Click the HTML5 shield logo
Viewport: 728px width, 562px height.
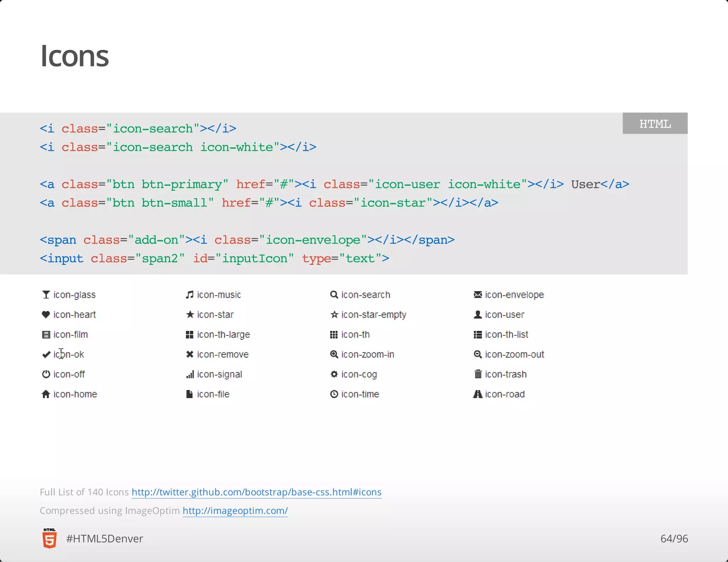point(49,538)
